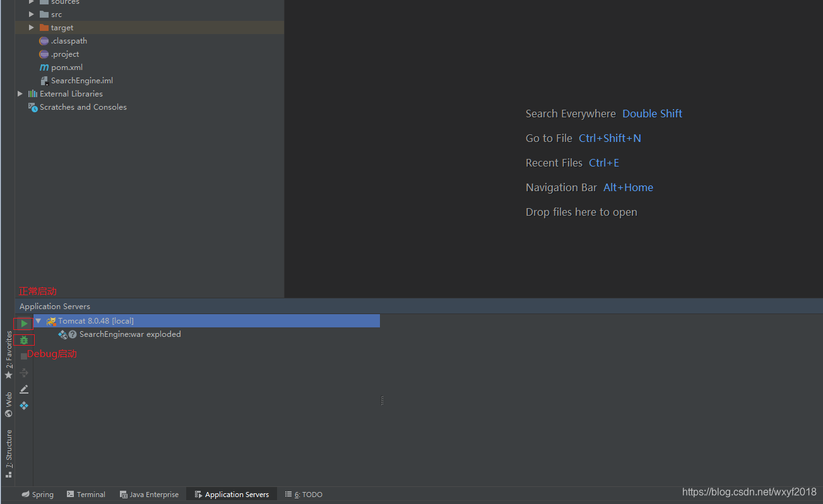Click the Application Servers panel title
The image size is (823, 504).
coord(55,307)
